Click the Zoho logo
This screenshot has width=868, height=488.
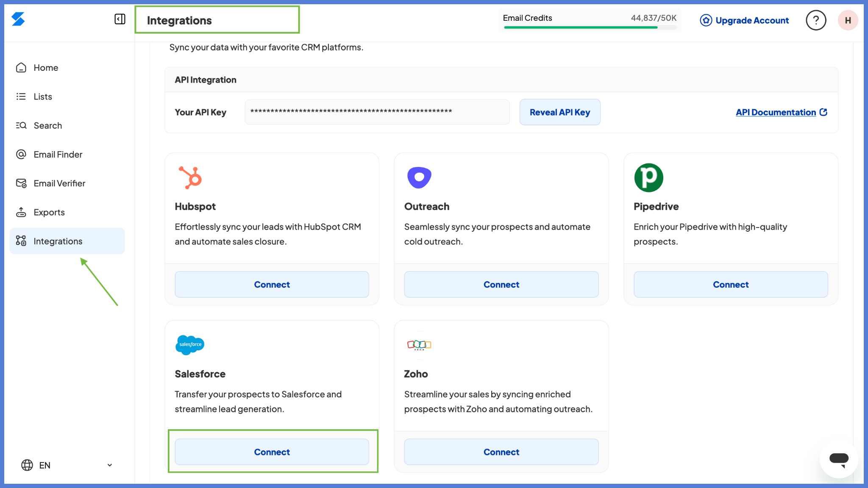[419, 345]
